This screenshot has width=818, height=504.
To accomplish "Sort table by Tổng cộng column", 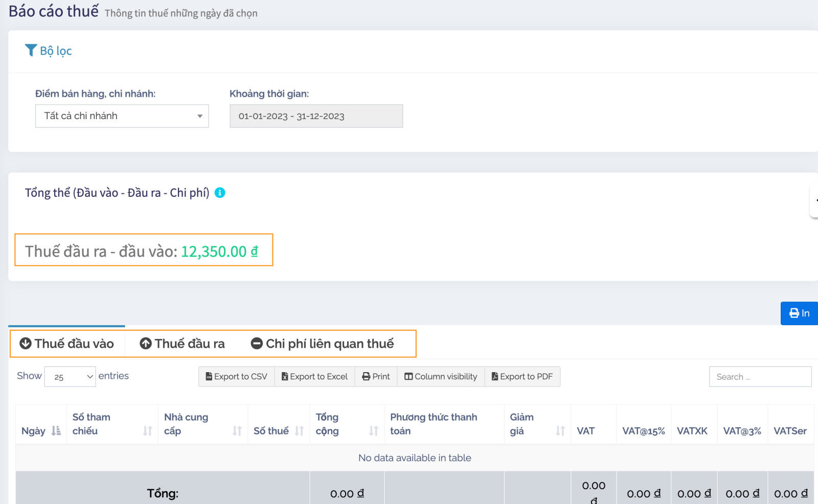I will pyautogui.click(x=373, y=431).
